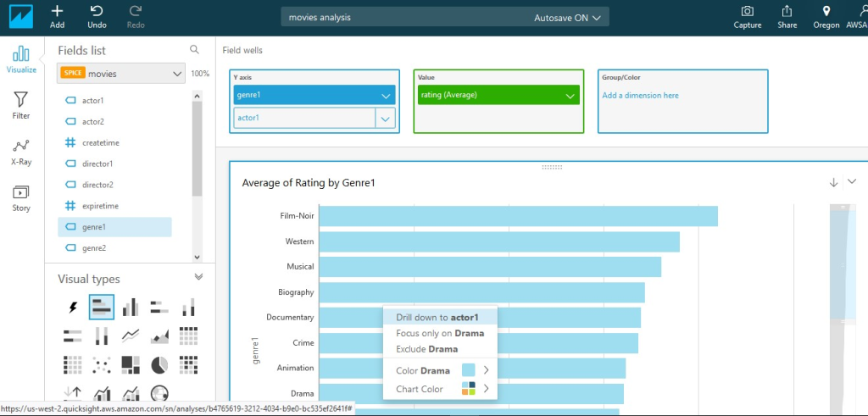Image resolution: width=868 pixels, height=416 pixels.
Task: Choose Focus only on Drama
Action: pyautogui.click(x=440, y=333)
